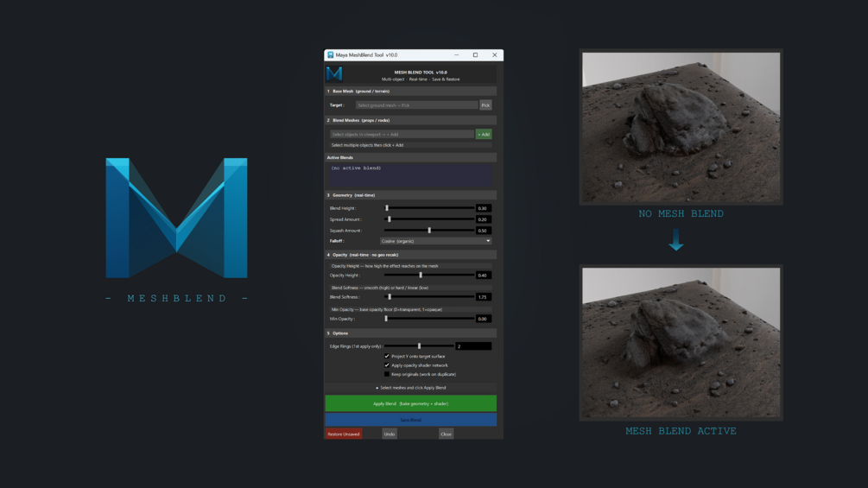Click the Blend Height slider handle
This screenshot has width=868, height=488.
pos(387,208)
